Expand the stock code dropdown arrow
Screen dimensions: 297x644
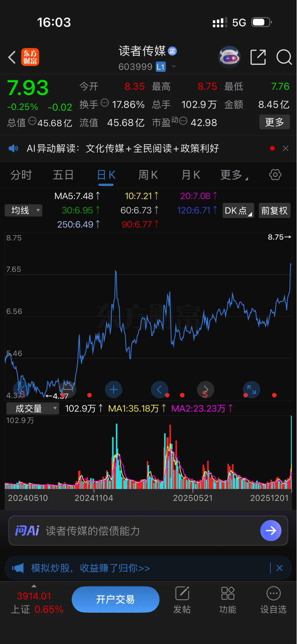pyautogui.click(x=174, y=67)
